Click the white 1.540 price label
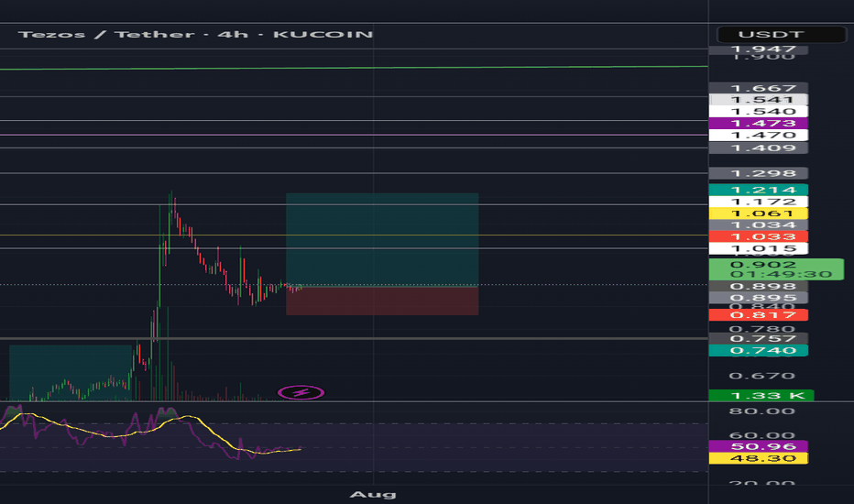Viewport: 854px width, 504px height. point(758,112)
